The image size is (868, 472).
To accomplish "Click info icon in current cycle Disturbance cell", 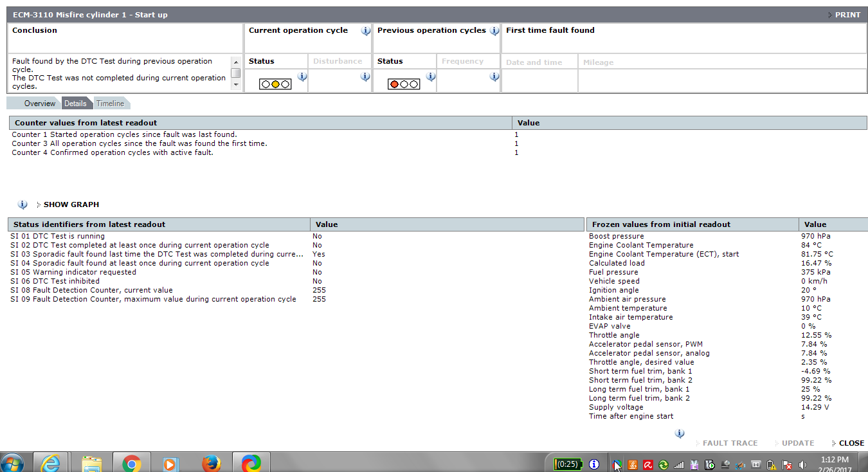I will [x=365, y=77].
